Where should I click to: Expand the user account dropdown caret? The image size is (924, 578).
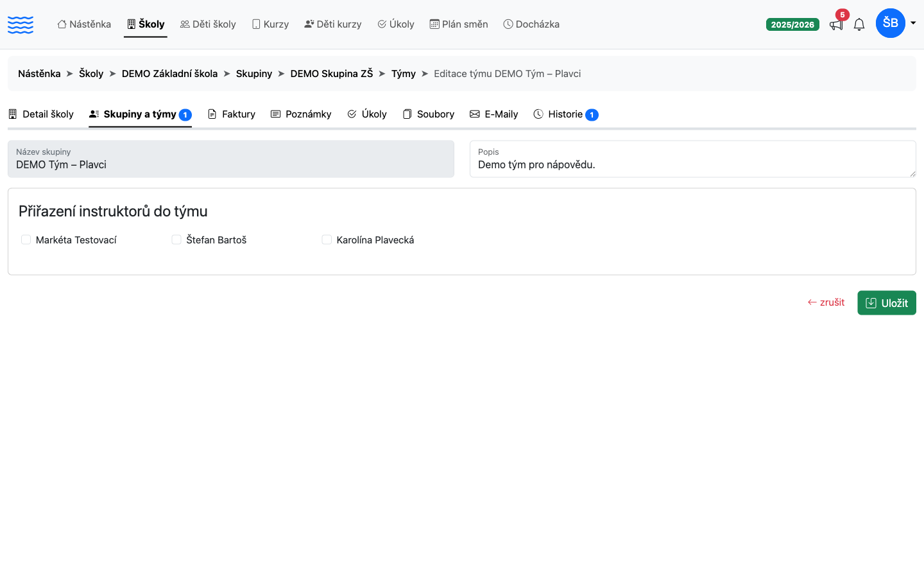[x=913, y=23]
